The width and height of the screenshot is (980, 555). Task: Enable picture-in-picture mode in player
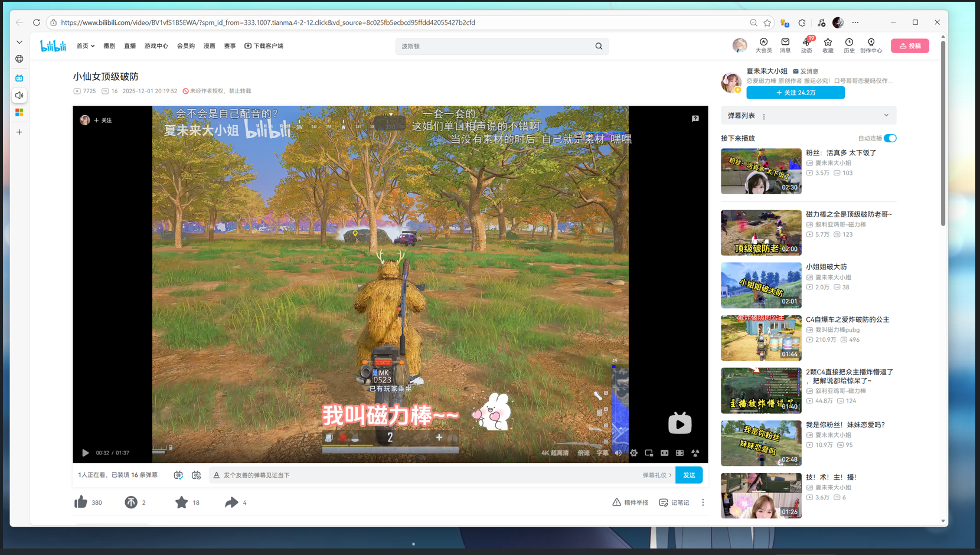649,453
